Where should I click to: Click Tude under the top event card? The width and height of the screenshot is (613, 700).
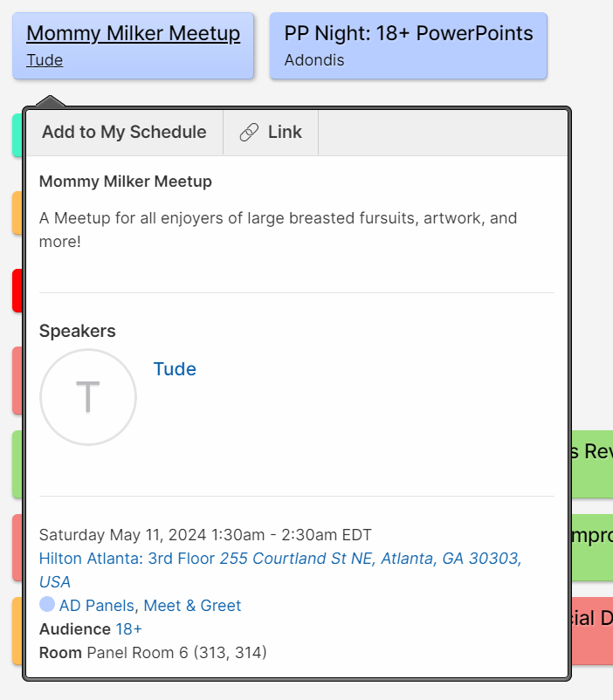pyautogui.click(x=45, y=60)
